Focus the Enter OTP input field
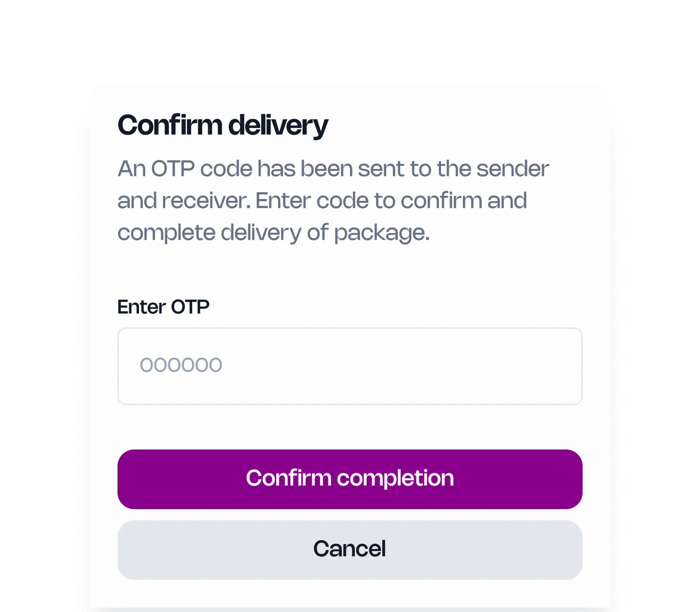Image resolution: width=700 pixels, height=612 pixels. coord(350,366)
